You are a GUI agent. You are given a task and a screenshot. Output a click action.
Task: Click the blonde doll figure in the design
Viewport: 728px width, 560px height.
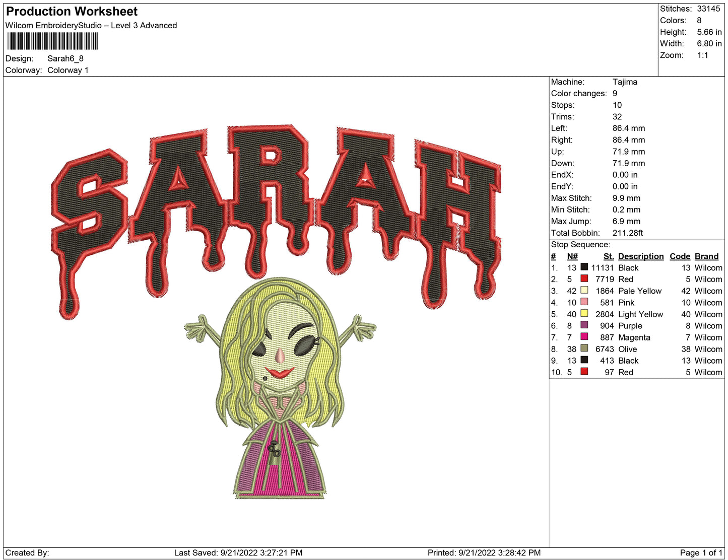[x=280, y=388]
